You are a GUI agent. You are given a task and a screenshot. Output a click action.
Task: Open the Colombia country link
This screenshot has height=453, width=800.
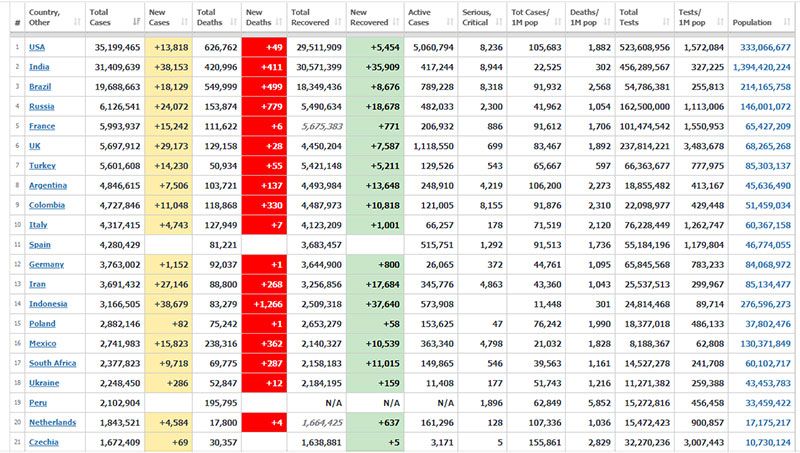pos(47,205)
